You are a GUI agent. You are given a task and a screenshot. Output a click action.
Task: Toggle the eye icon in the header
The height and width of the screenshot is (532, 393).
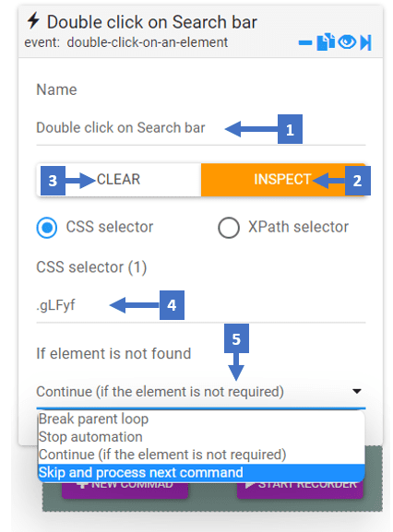tap(347, 42)
